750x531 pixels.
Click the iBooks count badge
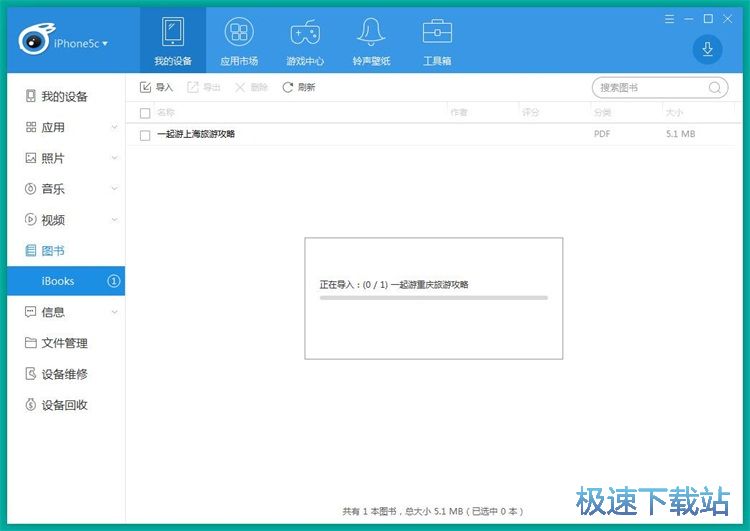113,281
